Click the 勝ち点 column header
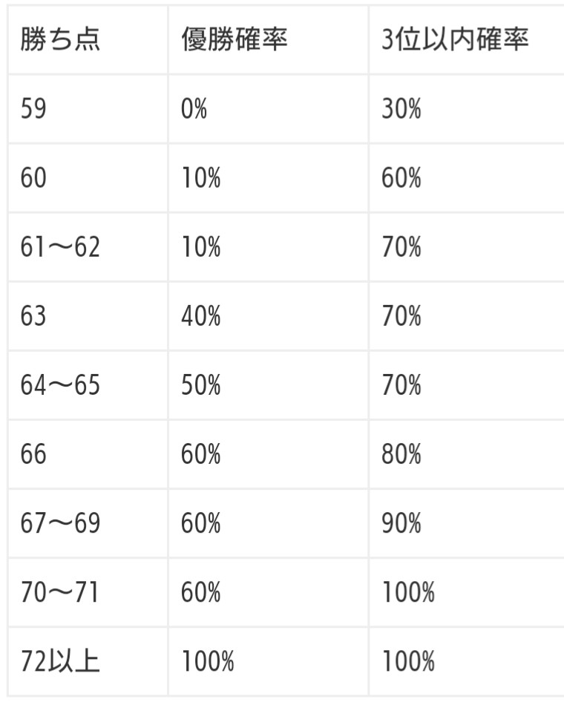 tap(60, 40)
